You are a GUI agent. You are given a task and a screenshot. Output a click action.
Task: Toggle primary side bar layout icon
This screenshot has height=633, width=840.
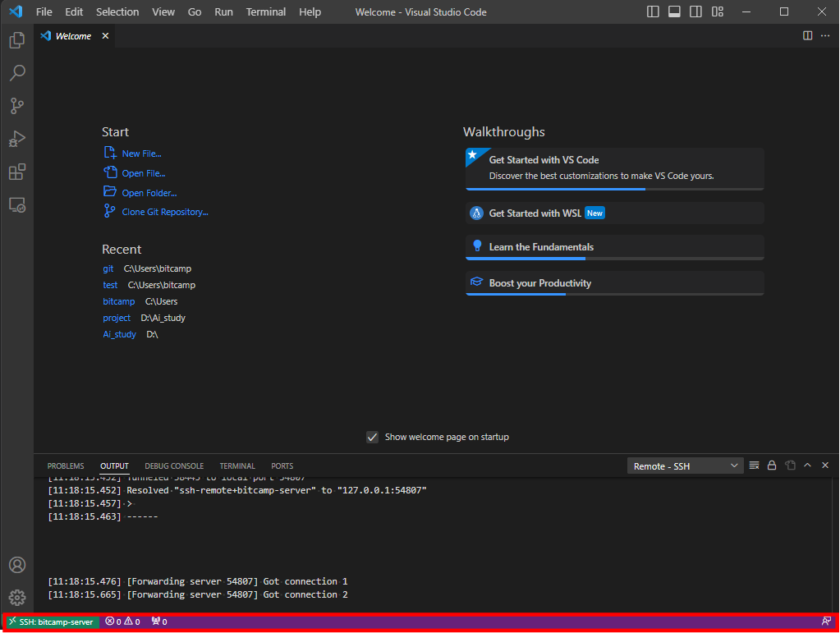(653, 11)
